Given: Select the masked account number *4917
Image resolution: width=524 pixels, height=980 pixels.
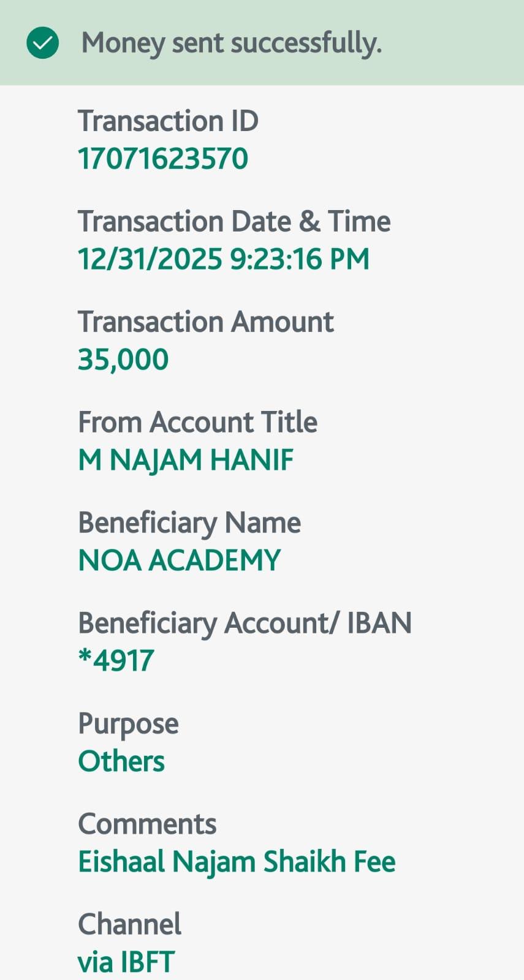Looking at the screenshot, I should pos(116,661).
